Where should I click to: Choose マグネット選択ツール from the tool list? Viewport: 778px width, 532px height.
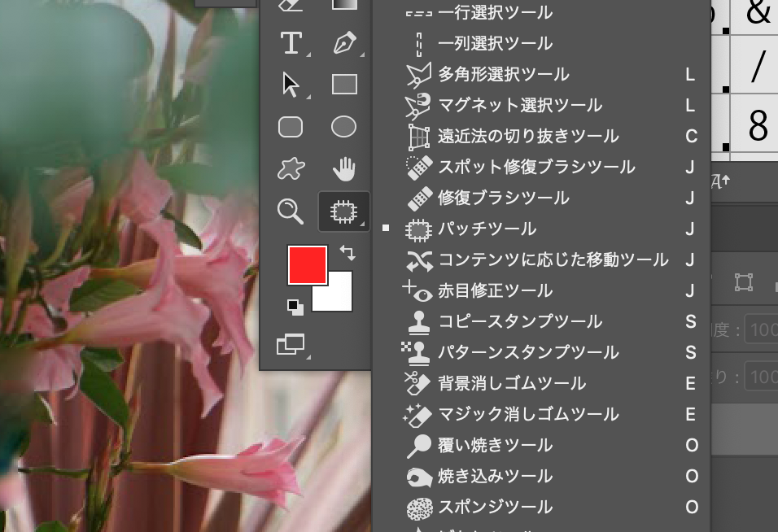coord(520,106)
